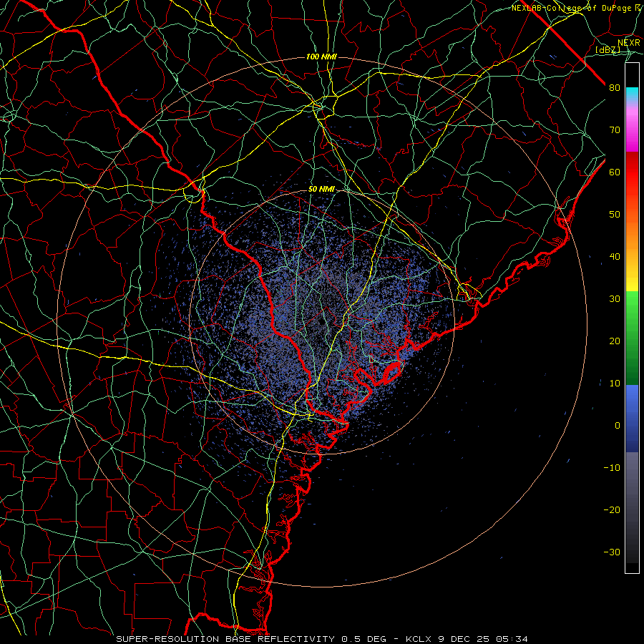The height and width of the screenshot is (644, 644).
Task: Click the NEXR label above the color bar
Action: [629, 43]
